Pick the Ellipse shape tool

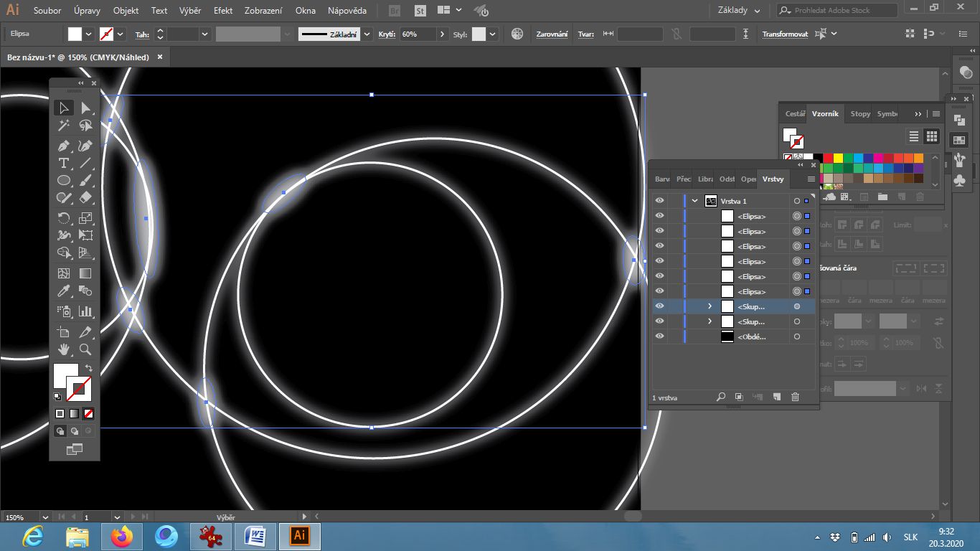[x=64, y=181]
